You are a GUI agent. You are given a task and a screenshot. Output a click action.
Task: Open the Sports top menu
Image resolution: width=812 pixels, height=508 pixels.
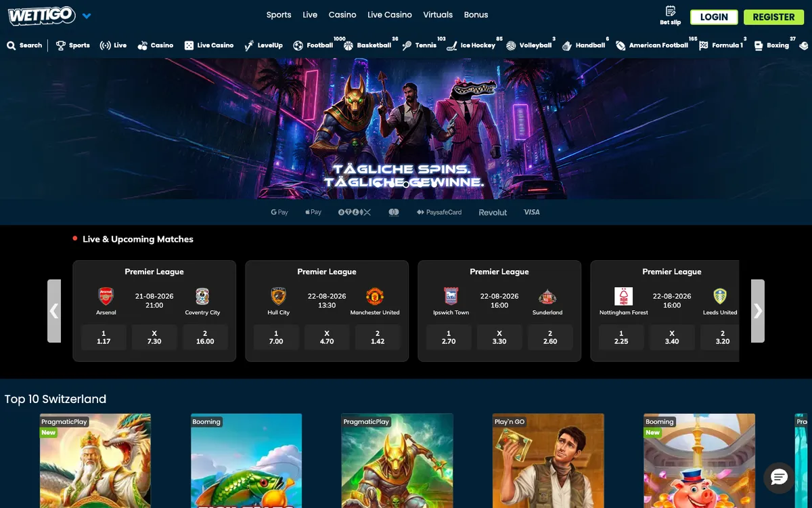[279, 15]
